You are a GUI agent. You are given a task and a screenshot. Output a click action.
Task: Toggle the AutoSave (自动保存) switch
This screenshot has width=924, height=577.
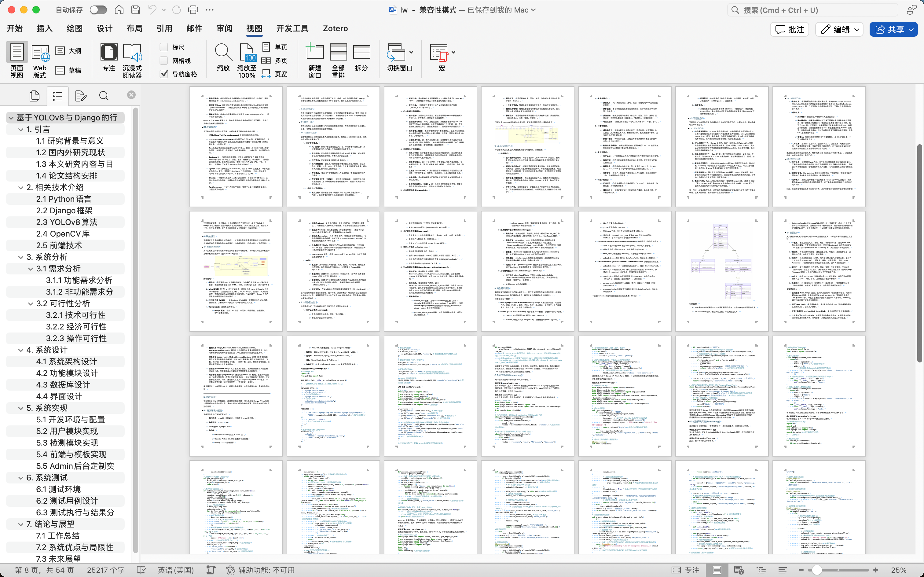point(98,10)
